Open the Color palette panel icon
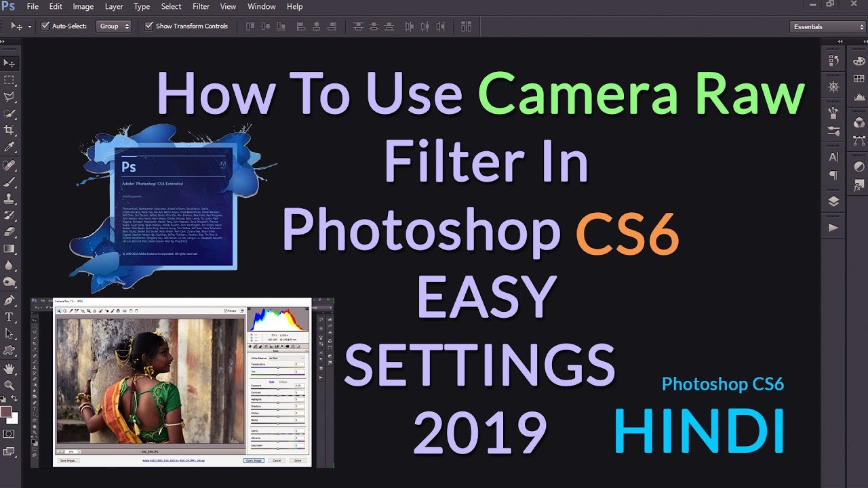868x488 pixels. click(859, 61)
